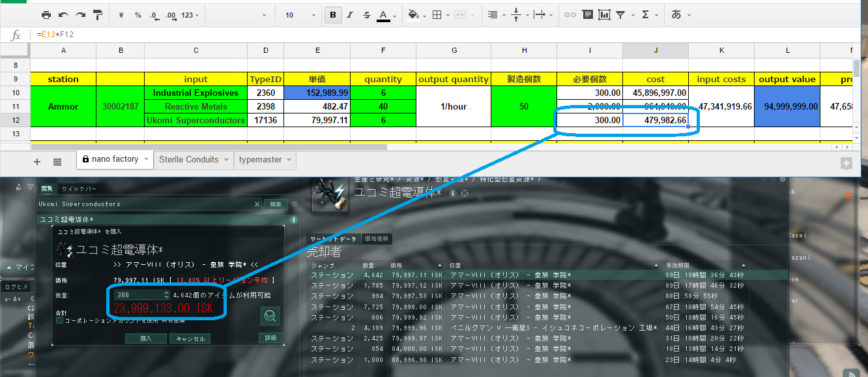Screen dimensions: 868x377
Task: Click the 検索 search button in EVE market
Action: [276, 204]
